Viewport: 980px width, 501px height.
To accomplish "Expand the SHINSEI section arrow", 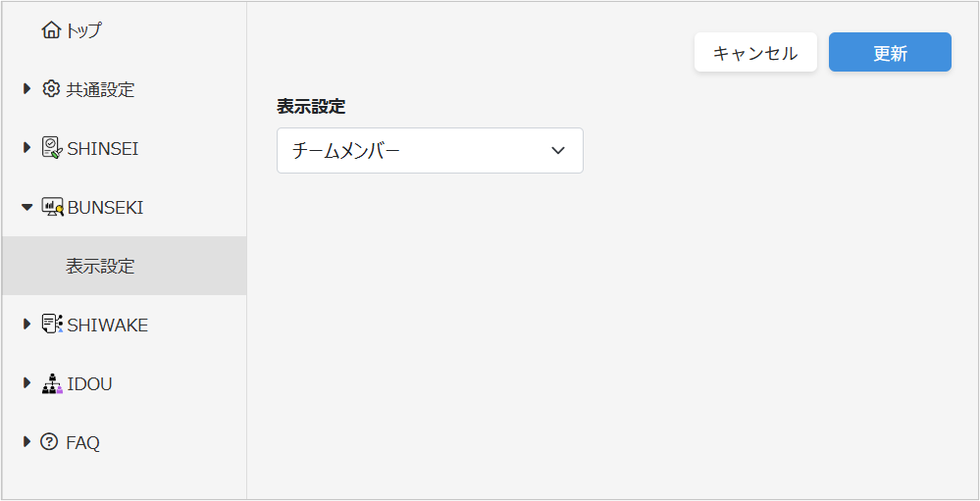I will (x=27, y=148).
